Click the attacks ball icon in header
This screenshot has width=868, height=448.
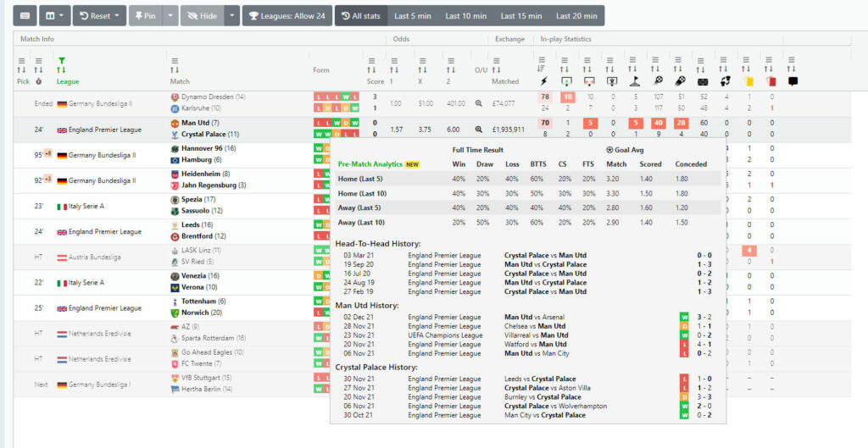[x=658, y=81]
